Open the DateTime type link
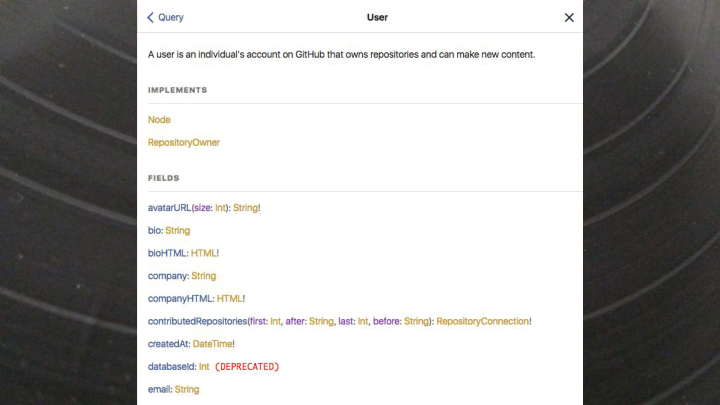Image resolution: width=720 pixels, height=405 pixels. (212, 344)
